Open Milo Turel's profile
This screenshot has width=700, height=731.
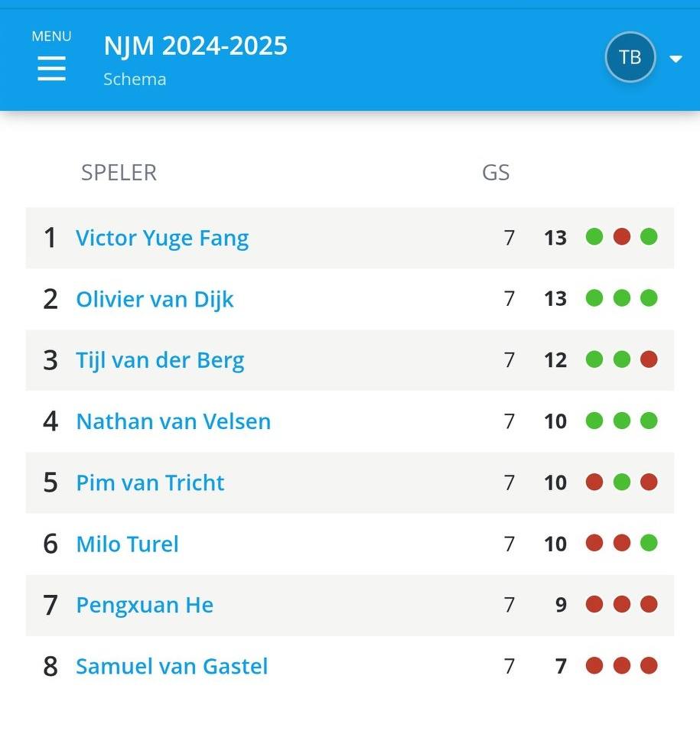point(127,544)
